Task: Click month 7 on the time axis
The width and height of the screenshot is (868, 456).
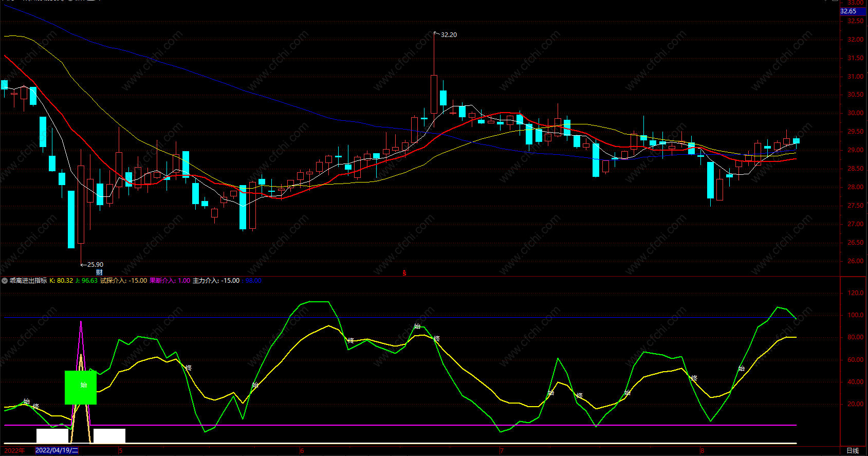Action: 502,451
